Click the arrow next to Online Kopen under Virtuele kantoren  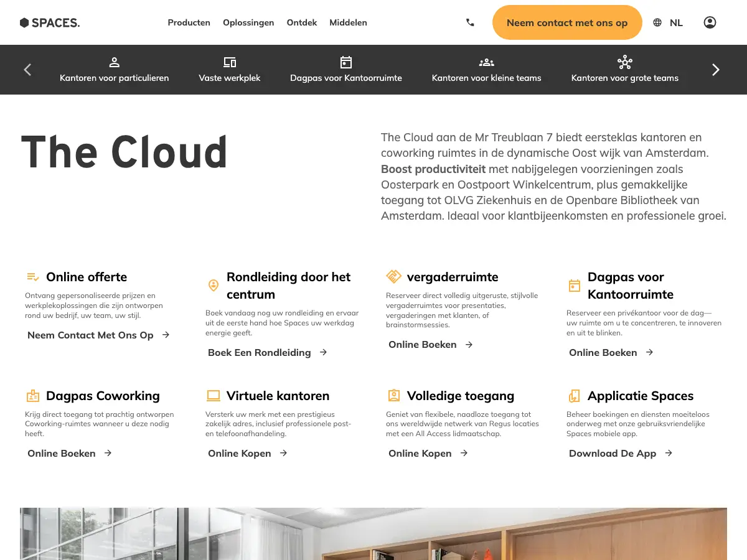coord(283,453)
